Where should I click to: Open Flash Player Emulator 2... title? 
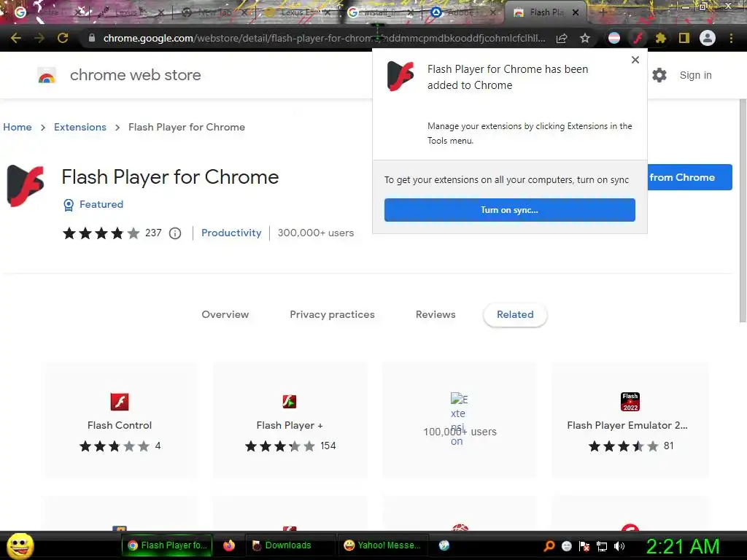tap(627, 425)
